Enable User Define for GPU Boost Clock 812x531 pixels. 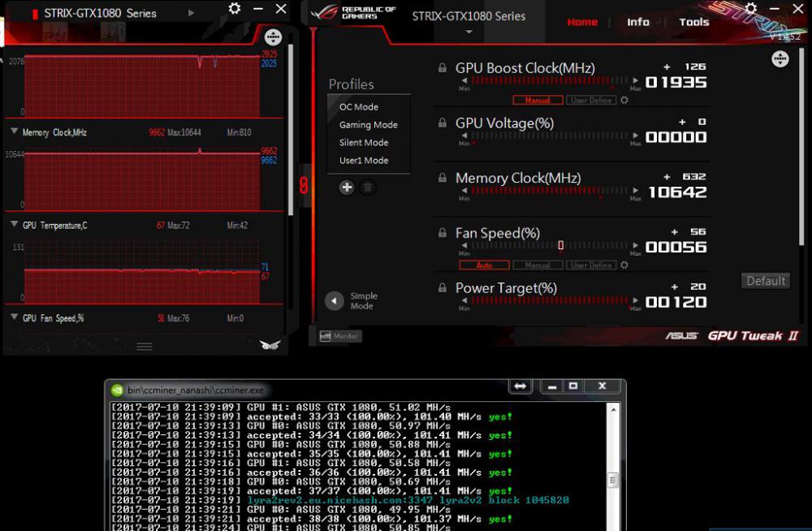[x=591, y=101]
